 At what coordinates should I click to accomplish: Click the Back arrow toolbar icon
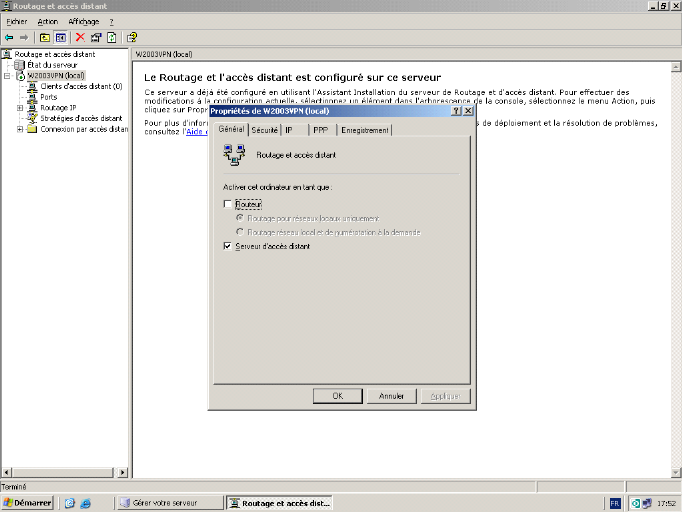click(x=9, y=38)
